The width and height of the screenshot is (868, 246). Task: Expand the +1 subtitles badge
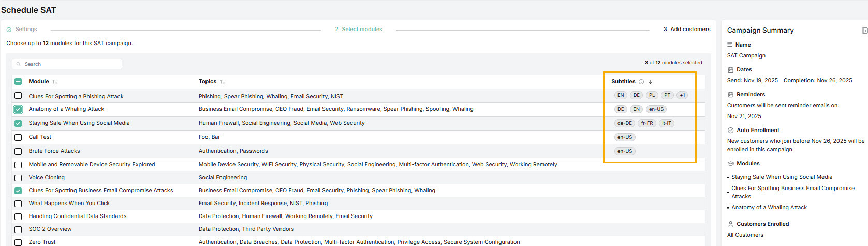(x=682, y=95)
